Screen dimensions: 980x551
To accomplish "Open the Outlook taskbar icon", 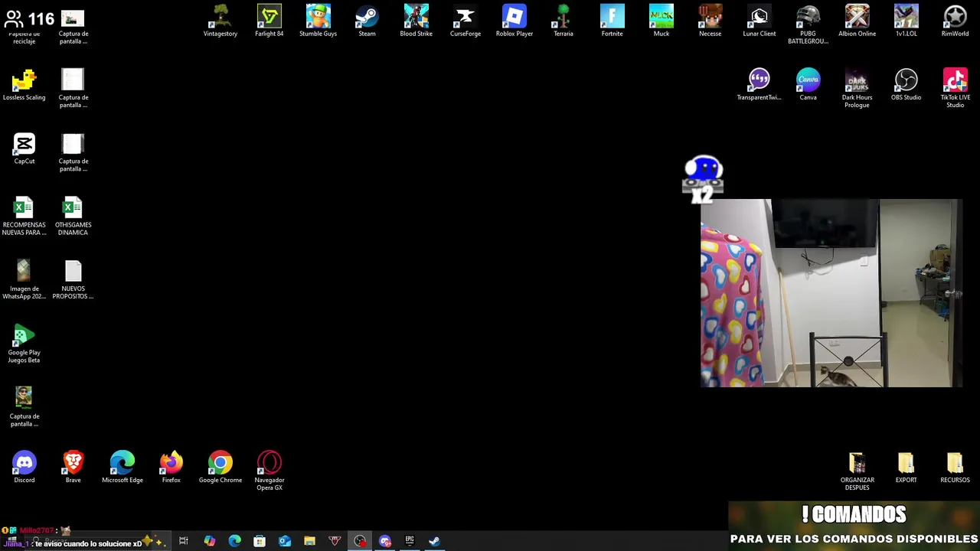I will tap(285, 541).
